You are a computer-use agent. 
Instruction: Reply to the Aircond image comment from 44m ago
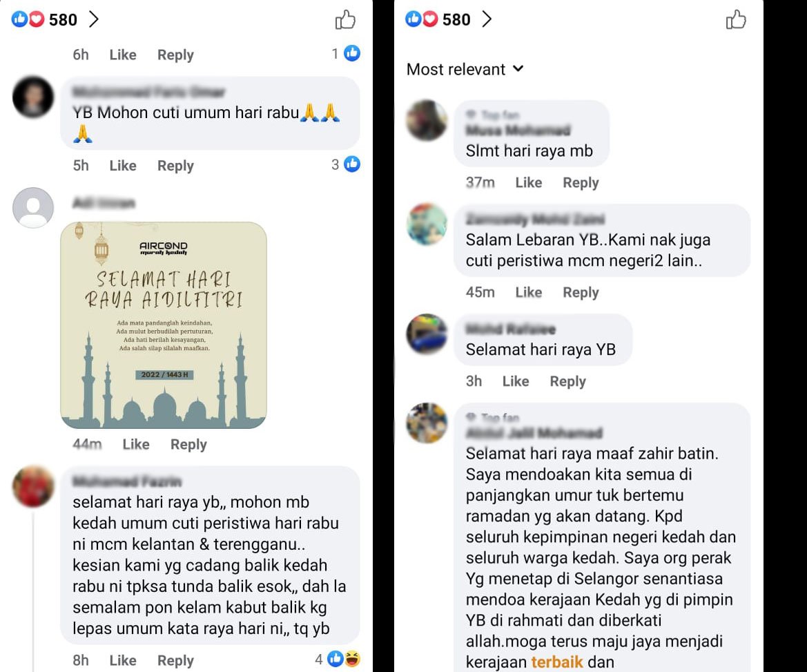(x=188, y=444)
